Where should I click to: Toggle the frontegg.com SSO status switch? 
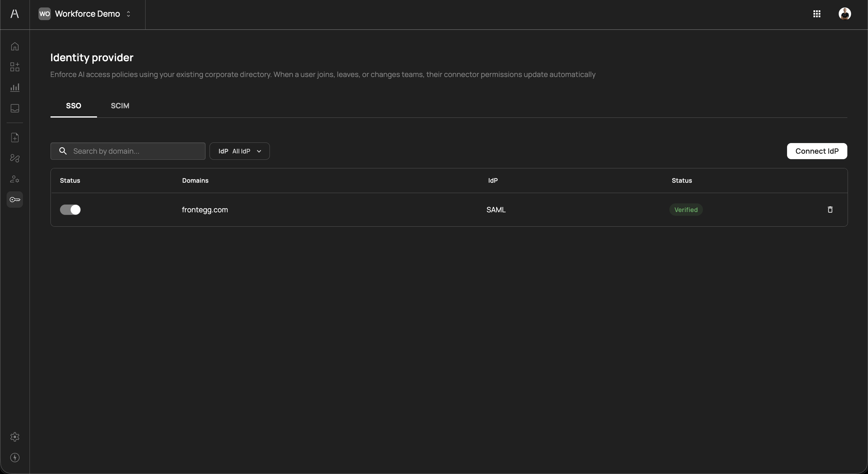tap(70, 210)
